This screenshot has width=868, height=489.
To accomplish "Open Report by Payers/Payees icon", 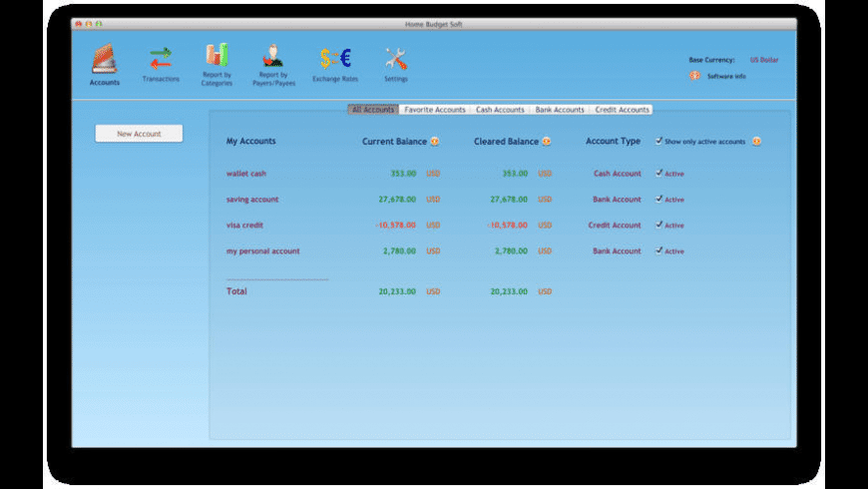I will pyautogui.click(x=273, y=55).
